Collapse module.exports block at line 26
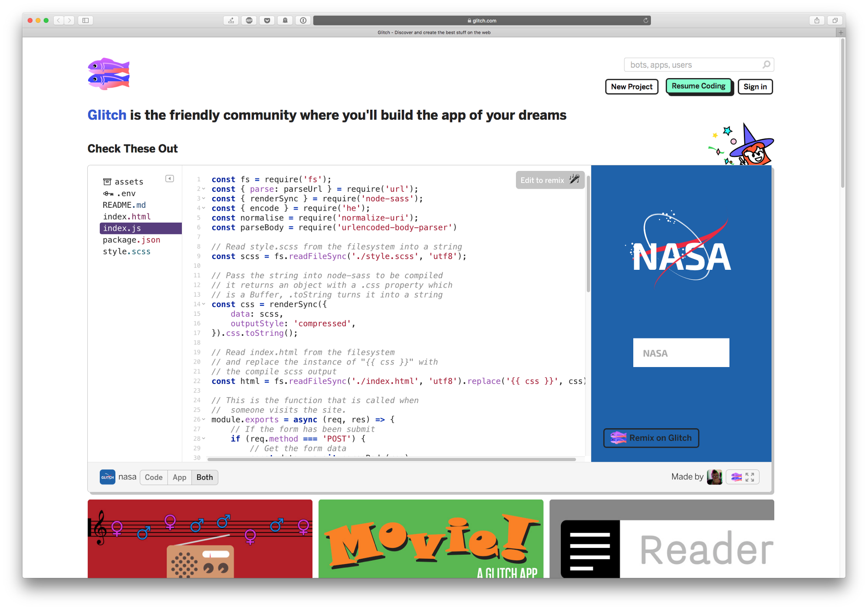Image resolution: width=868 pixels, height=610 pixels. click(x=204, y=419)
